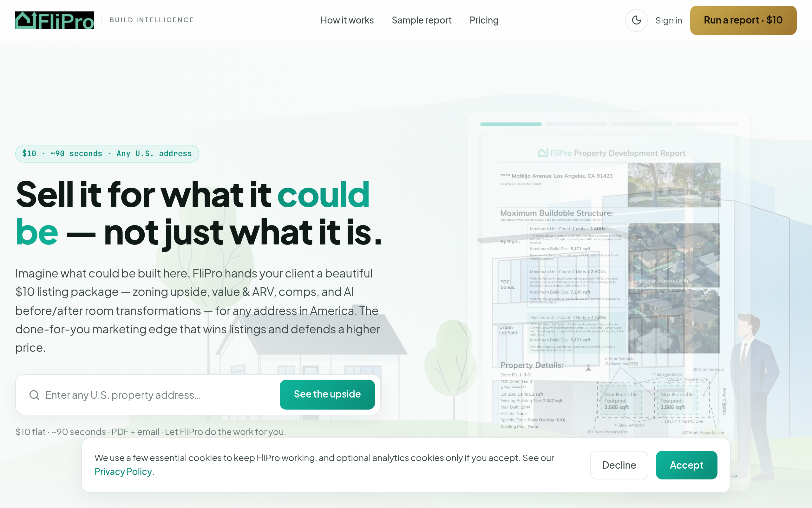Click the small arrow icon beside cookie banner
Image resolution: width=812 pixels, height=508 pixels.
click(734, 476)
